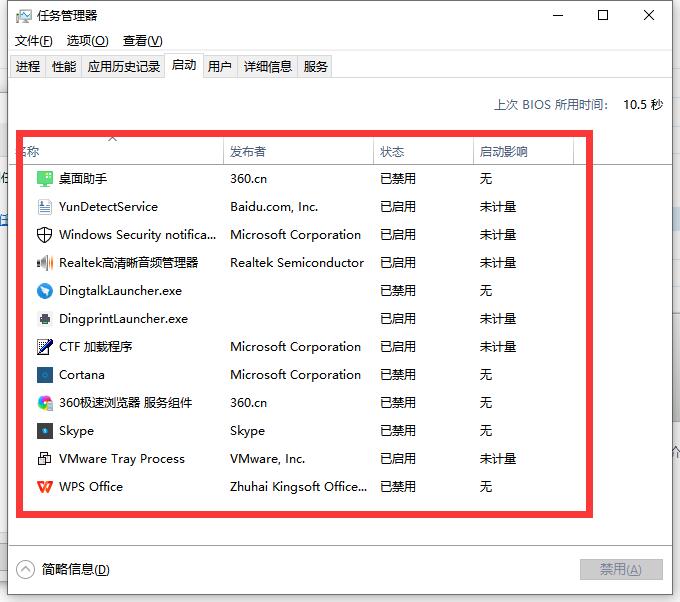
Task: Select the WPS Office entry name
Action: pos(91,487)
